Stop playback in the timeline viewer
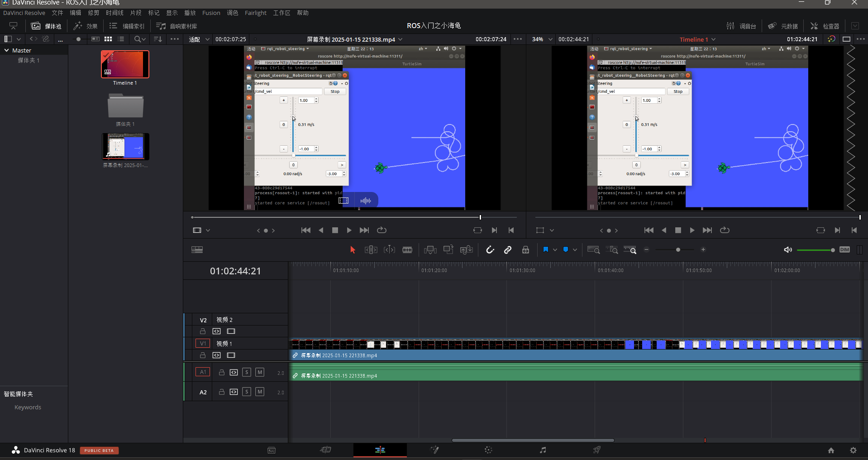 [x=678, y=230]
